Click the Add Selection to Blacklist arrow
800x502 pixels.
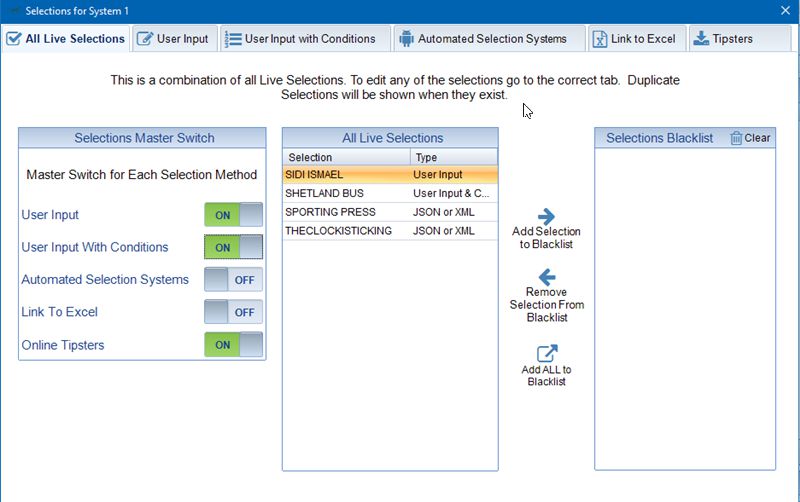coord(546,217)
